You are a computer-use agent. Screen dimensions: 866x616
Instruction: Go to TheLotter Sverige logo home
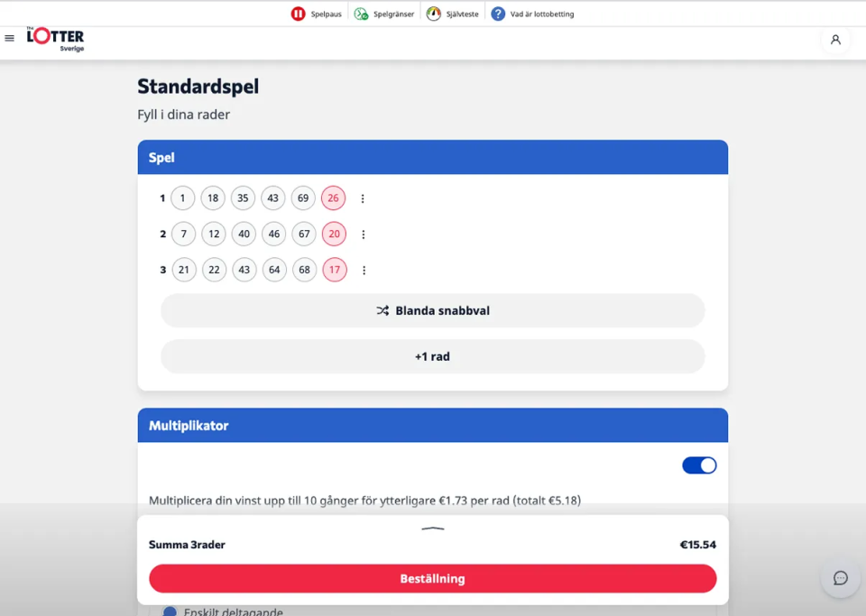pos(56,39)
